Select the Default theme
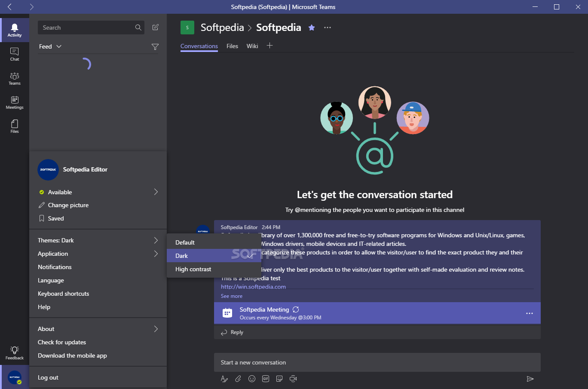588x389 pixels. tap(214, 242)
